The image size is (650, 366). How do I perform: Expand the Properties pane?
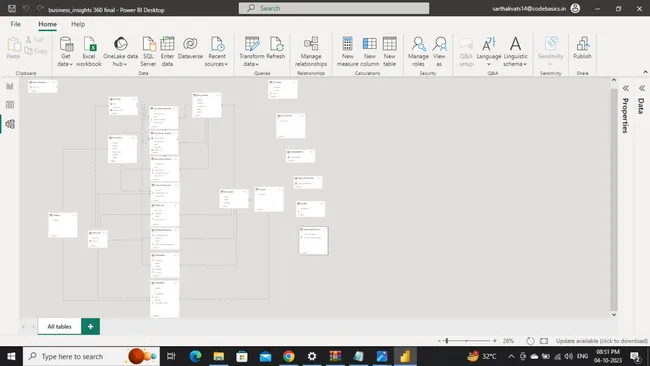pos(626,88)
